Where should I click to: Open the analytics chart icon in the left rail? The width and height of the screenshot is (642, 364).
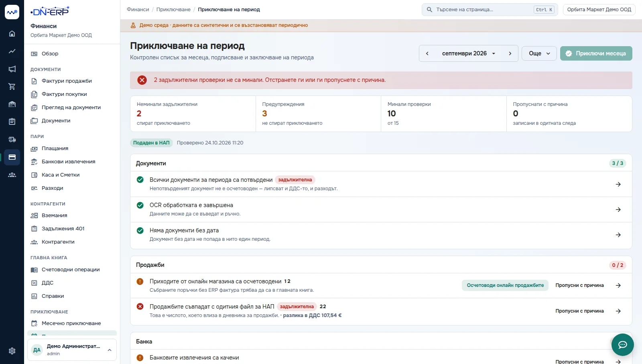[x=12, y=51]
